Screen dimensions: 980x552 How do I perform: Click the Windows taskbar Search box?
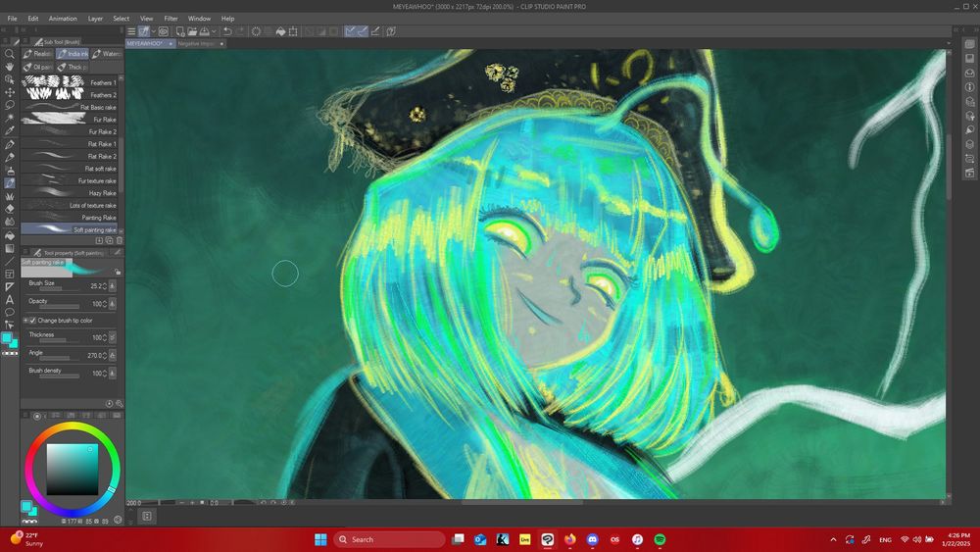click(x=389, y=539)
